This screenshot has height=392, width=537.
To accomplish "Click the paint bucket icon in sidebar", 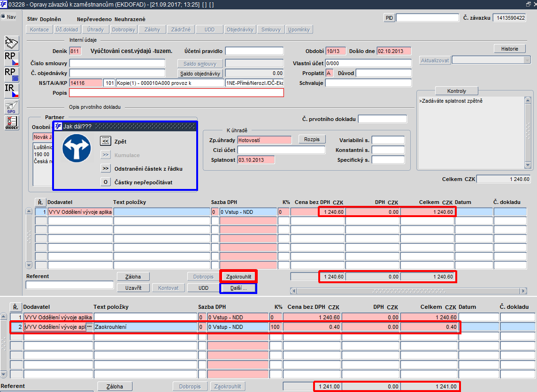I will [x=11, y=43].
